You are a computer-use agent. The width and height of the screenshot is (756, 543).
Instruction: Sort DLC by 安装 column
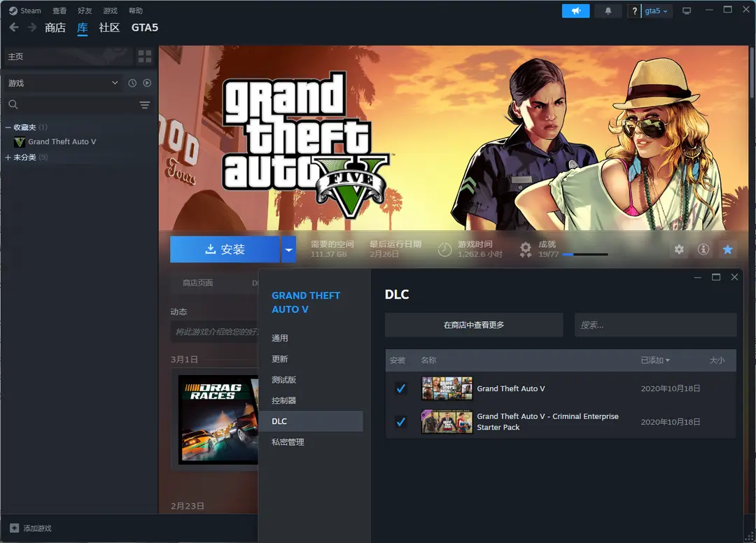(398, 360)
